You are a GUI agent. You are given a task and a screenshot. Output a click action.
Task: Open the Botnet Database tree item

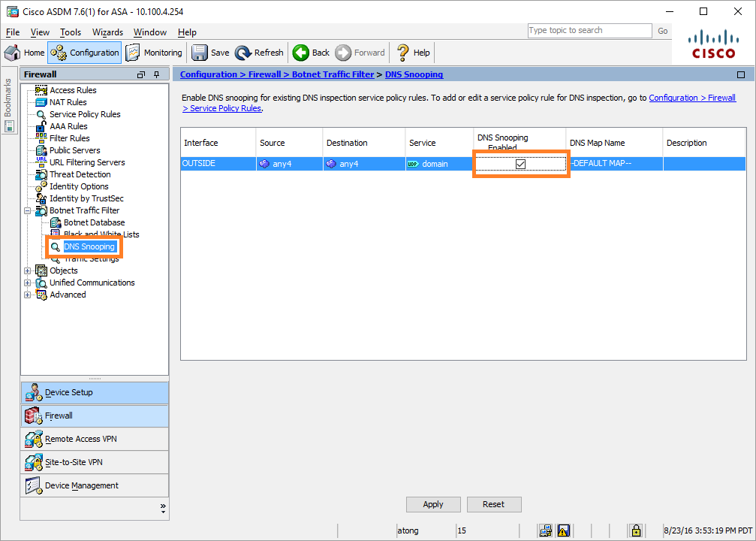94,222
